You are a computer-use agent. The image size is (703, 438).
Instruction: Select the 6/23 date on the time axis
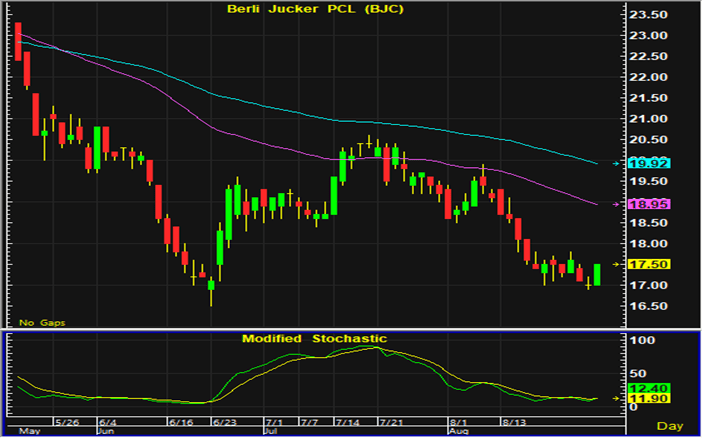(223, 422)
